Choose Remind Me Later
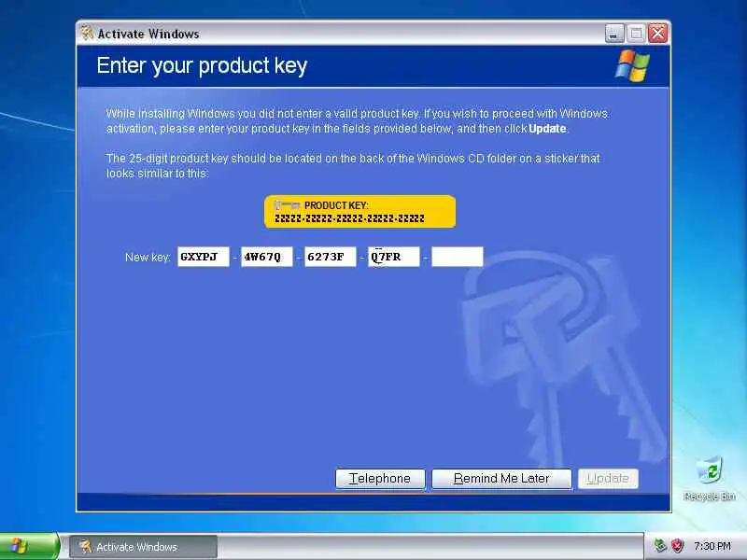Image resolution: width=747 pixels, height=560 pixels. (501, 479)
